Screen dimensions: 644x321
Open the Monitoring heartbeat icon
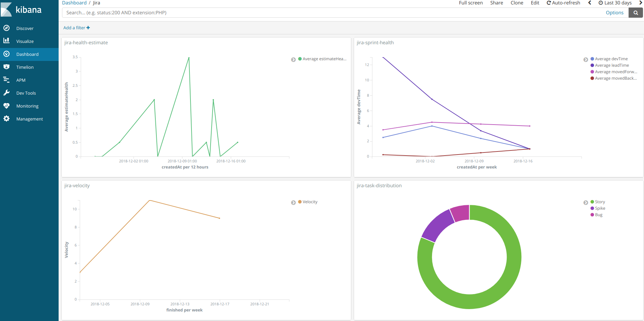pyautogui.click(x=6, y=106)
